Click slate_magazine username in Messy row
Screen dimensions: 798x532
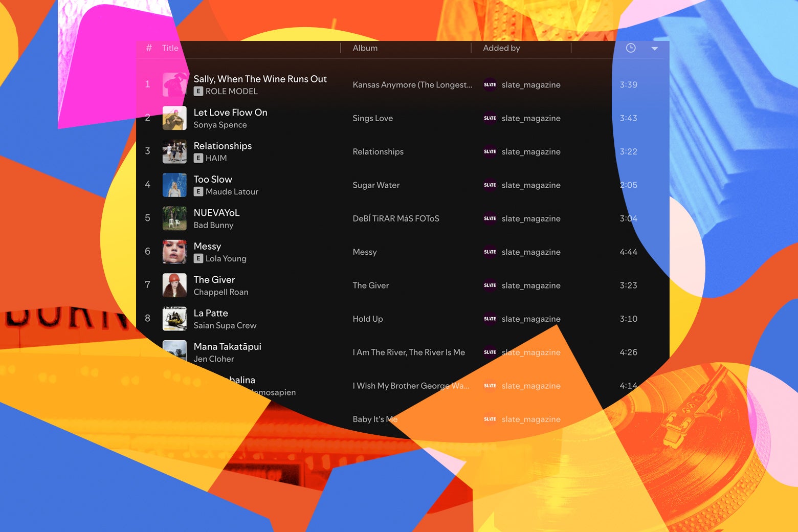click(530, 252)
